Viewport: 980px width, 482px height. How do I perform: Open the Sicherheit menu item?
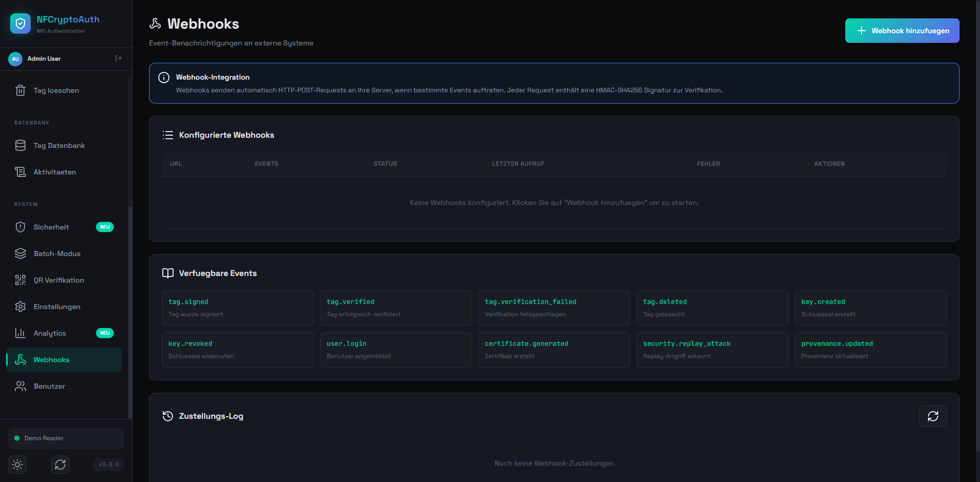click(51, 227)
